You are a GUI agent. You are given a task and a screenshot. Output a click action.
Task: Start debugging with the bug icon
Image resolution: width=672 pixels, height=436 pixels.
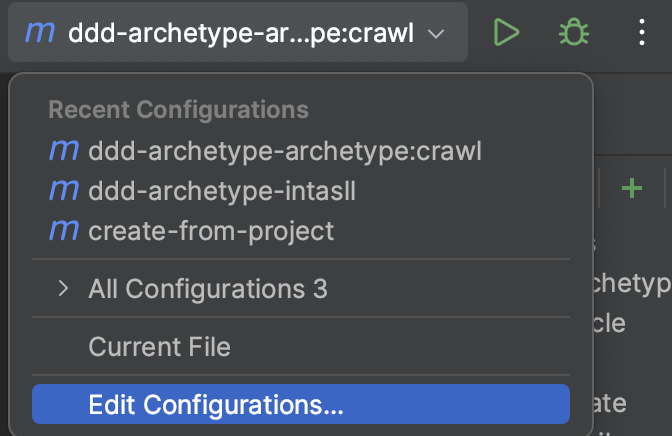(573, 33)
